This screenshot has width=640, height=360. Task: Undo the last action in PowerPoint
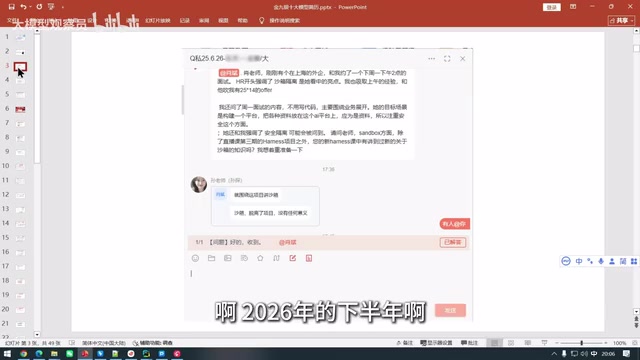tap(23, 7)
